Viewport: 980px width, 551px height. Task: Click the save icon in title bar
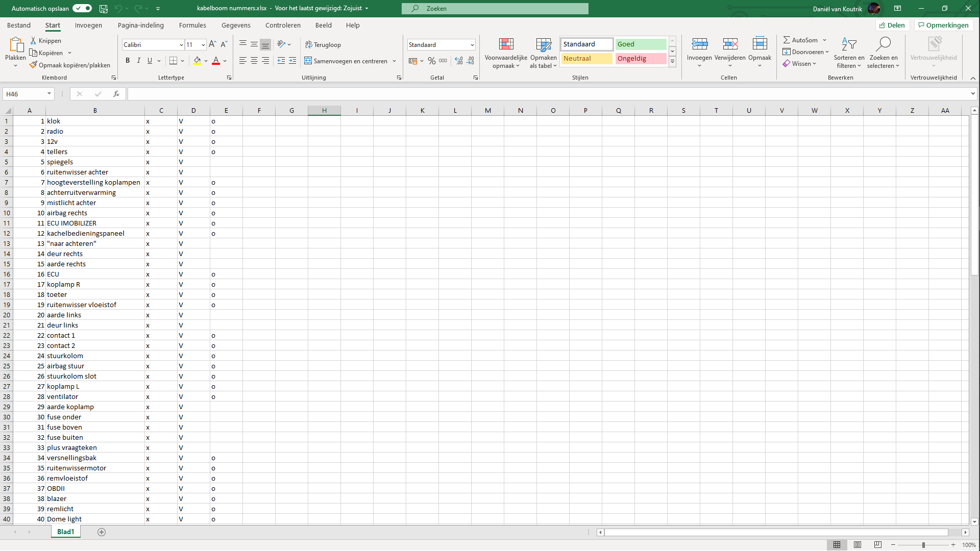104,8
